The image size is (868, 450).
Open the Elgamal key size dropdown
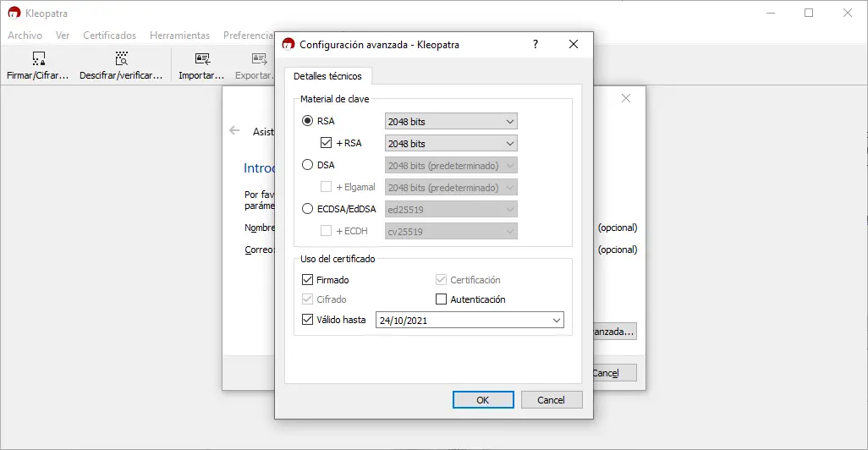pos(451,188)
